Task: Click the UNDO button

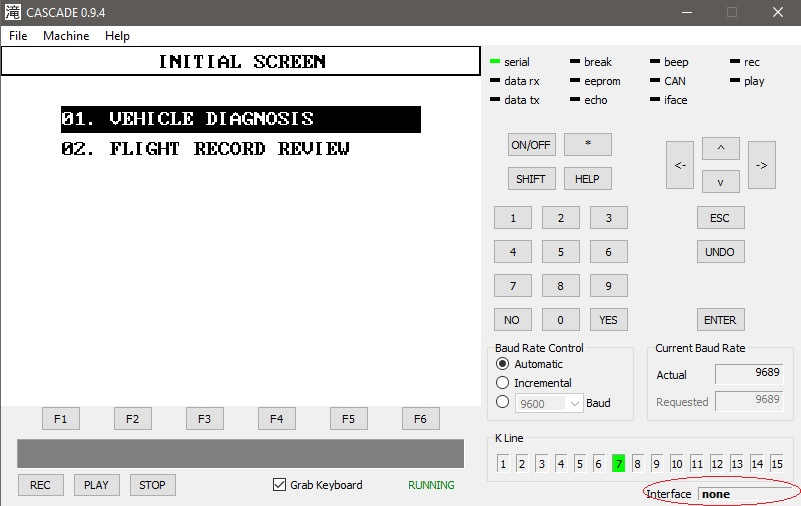Action: (720, 252)
